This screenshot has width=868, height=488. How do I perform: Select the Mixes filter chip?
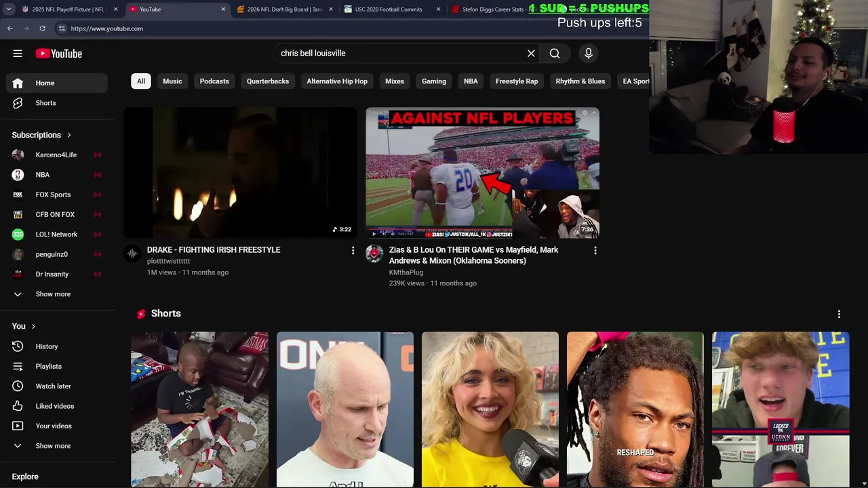coord(395,81)
